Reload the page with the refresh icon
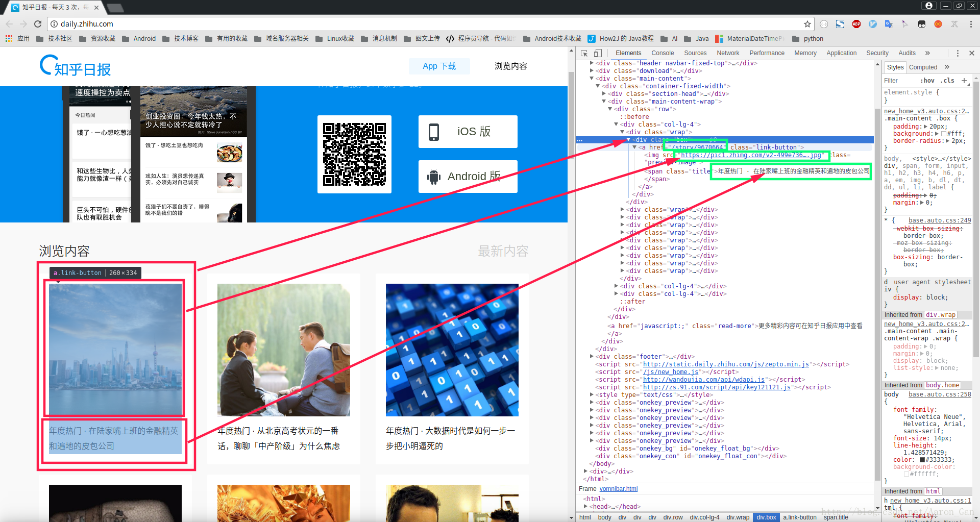 pyautogui.click(x=38, y=24)
